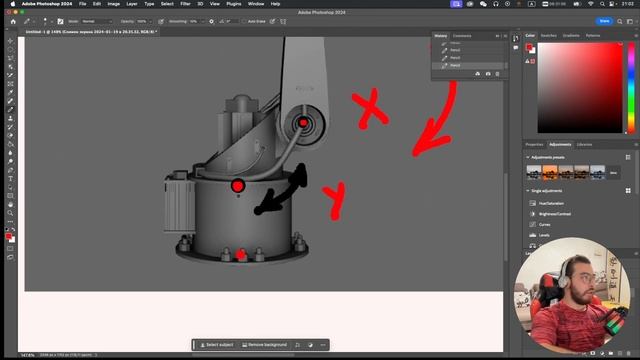Click the foreground color swatch in Color panel
This screenshot has width=640, height=360.
click(529, 47)
